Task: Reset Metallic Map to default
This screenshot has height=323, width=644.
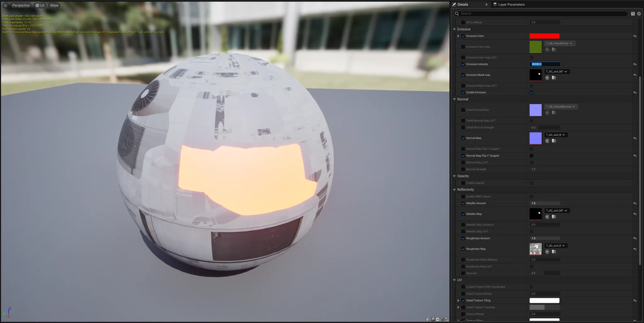Action: click(x=635, y=214)
